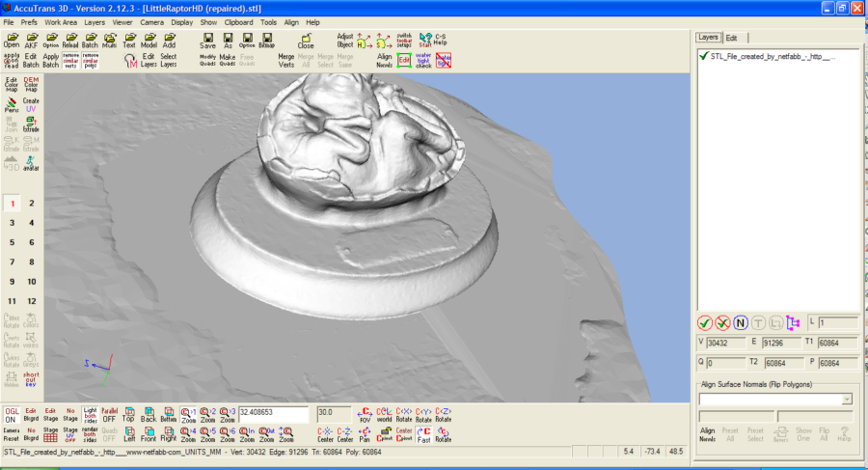Toggle Parallel OFF projection button
868x470 pixels.
coord(109,414)
